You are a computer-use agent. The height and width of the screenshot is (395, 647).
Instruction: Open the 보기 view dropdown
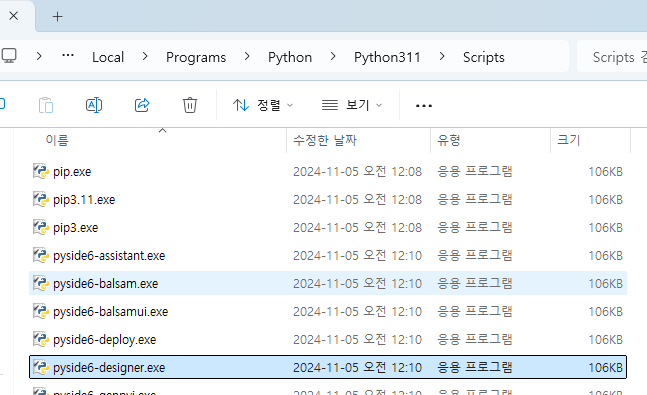(x=352, y=105)
